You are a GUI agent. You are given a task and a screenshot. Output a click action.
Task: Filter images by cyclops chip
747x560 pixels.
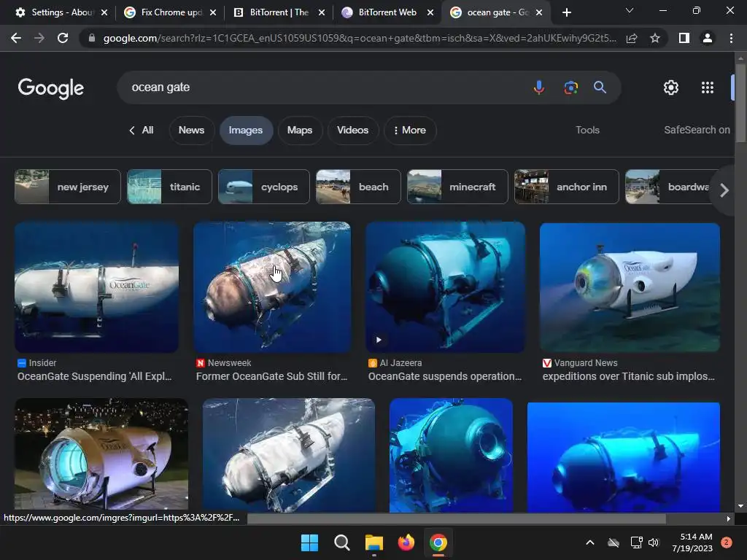pos(263,187)
